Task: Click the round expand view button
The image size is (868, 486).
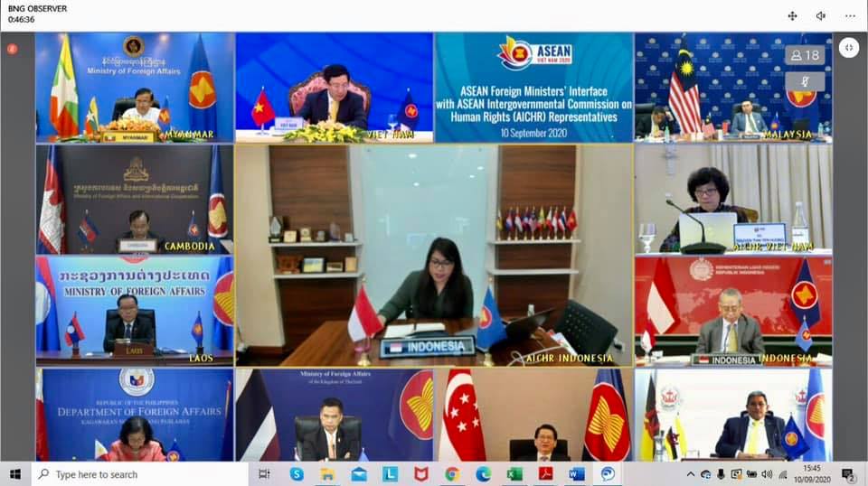Action: 849,48
